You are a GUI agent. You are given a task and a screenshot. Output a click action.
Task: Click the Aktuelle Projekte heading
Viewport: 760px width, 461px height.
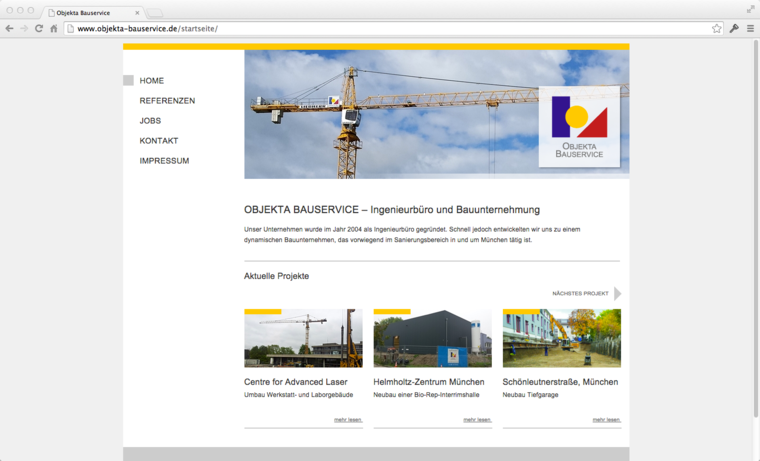coord(276,276)
